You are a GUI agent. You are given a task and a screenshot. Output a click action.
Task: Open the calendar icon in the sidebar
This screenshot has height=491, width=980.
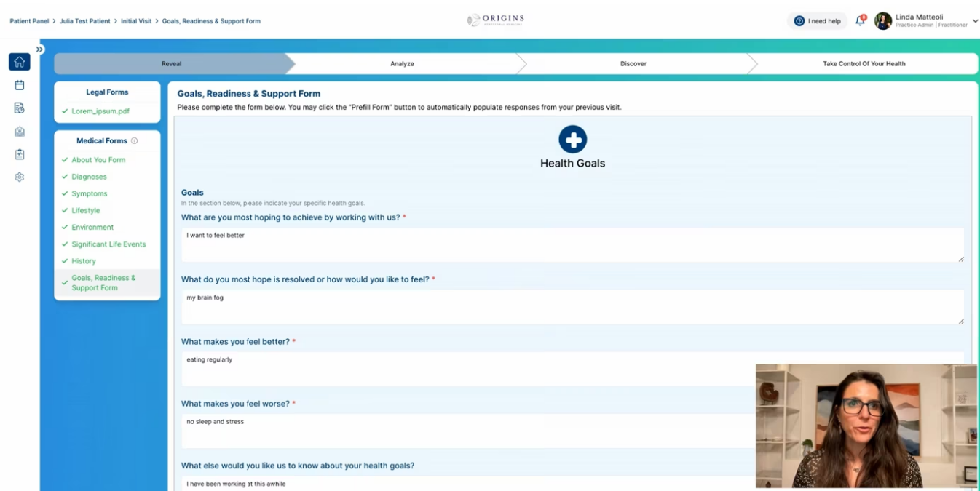(x=20, y=85)
